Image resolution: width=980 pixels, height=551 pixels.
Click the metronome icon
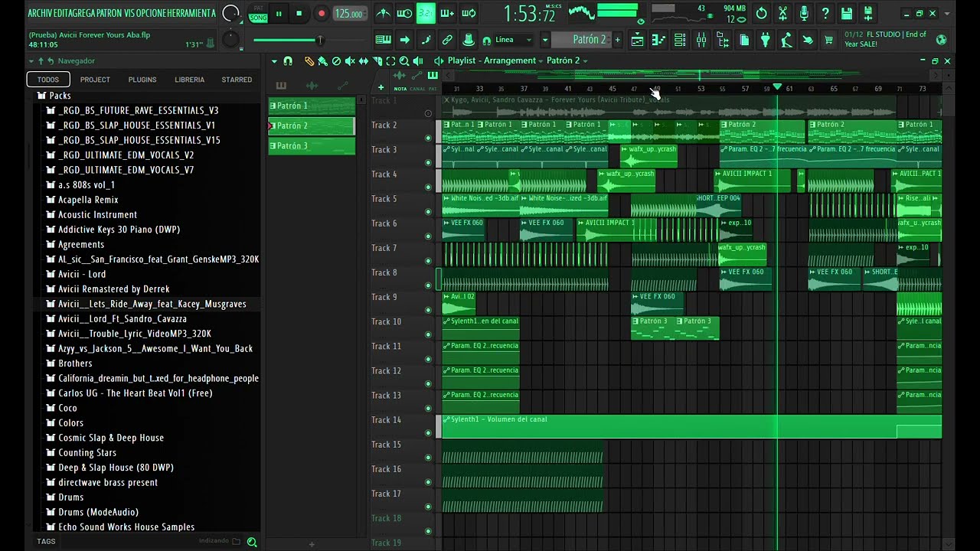383,13
